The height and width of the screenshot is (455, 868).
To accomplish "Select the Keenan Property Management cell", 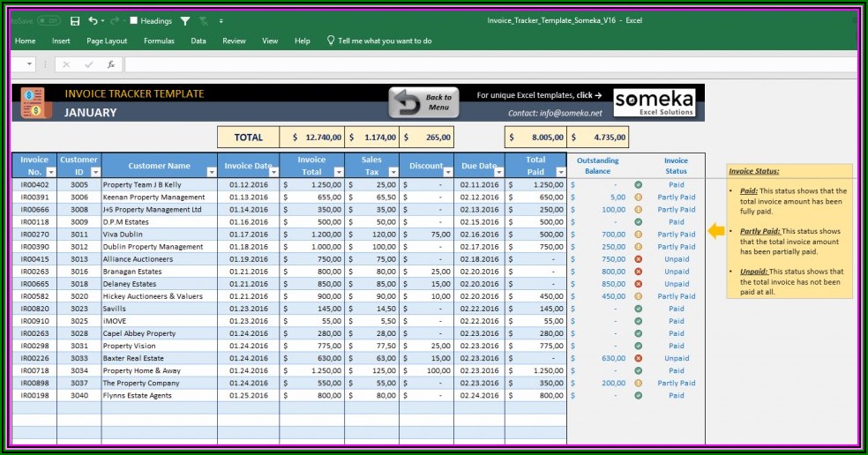I will (154, 198).
